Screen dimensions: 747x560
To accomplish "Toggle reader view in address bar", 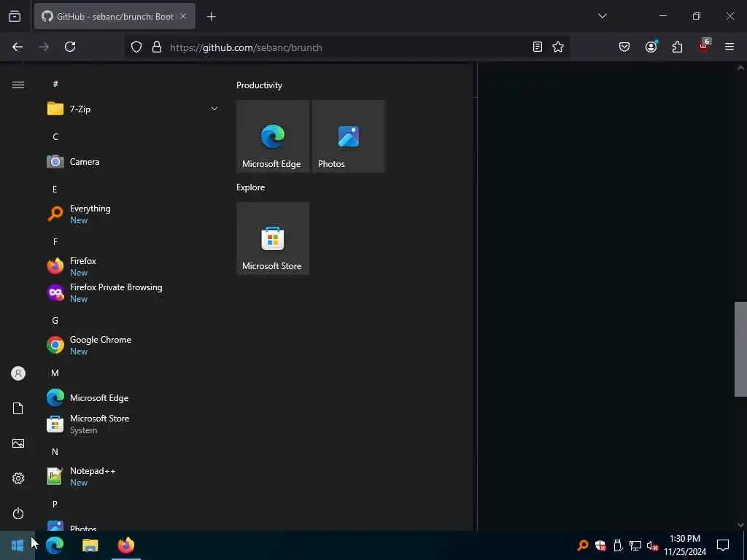I will (538, 47).
